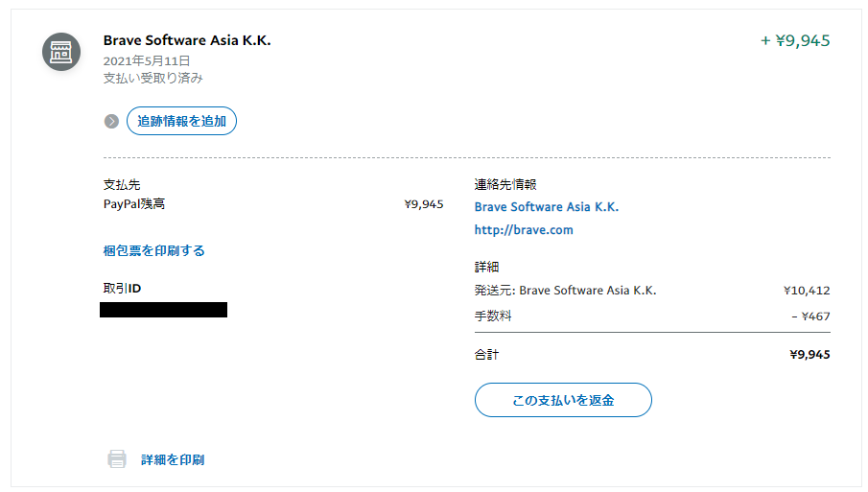Click the ¥10,412 gross amount
868x492 pixels.
tap(807, 291)
